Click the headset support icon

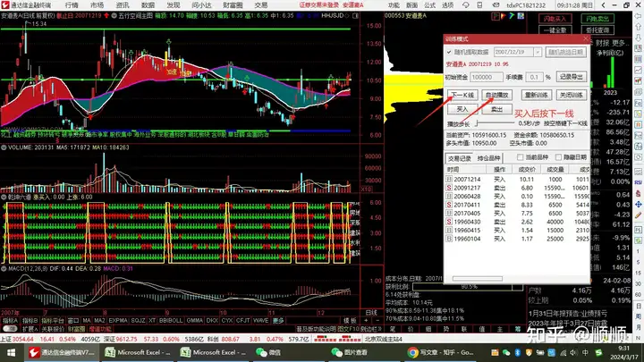[x=465, y=5]
